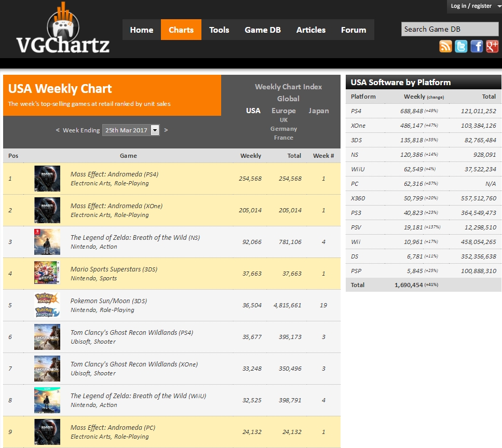Click the VGChartz logo
Screen dimensions: 502x448
[x=63, y=29]
